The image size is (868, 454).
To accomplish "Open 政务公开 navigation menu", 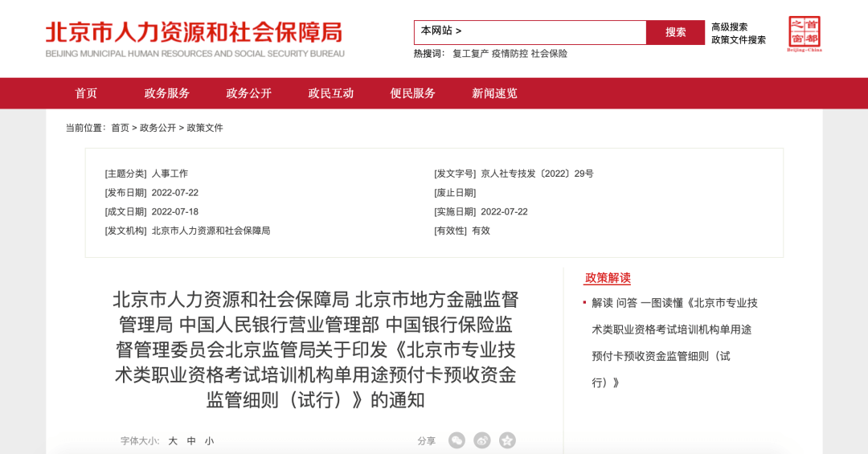I will click(248, 93).
